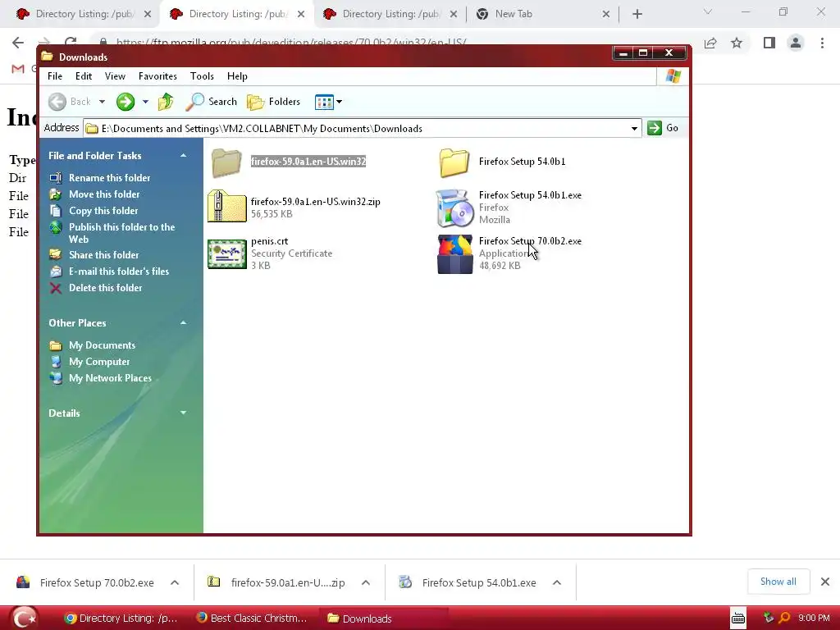Close the Chrome downloads bar
This screenshot has height=630, width=840.
tap(825, 582)
